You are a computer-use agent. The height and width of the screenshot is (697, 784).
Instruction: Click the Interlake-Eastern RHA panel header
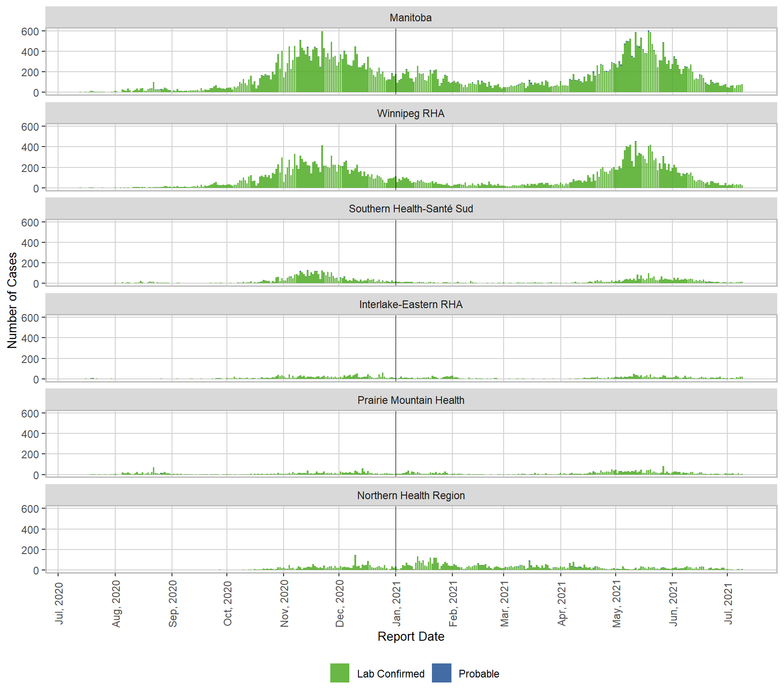[x=411, y=304]
